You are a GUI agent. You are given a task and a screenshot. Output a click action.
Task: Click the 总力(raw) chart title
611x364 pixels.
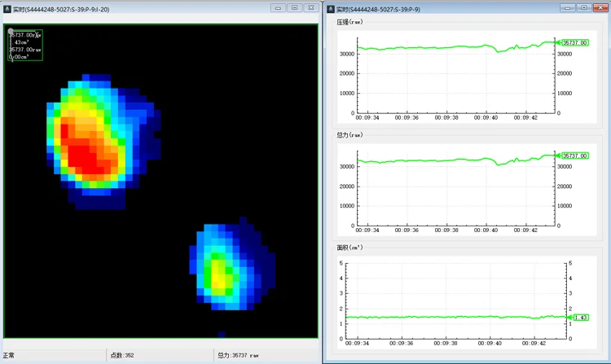(349, 134)
